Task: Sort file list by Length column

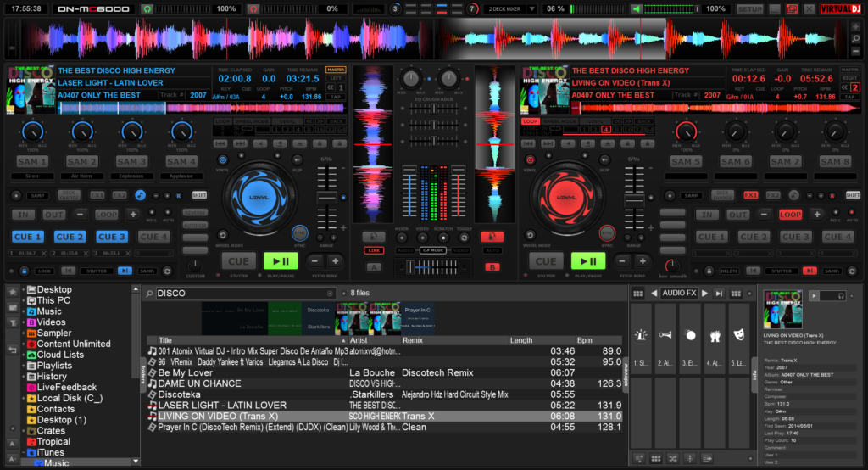Action: 541,340
